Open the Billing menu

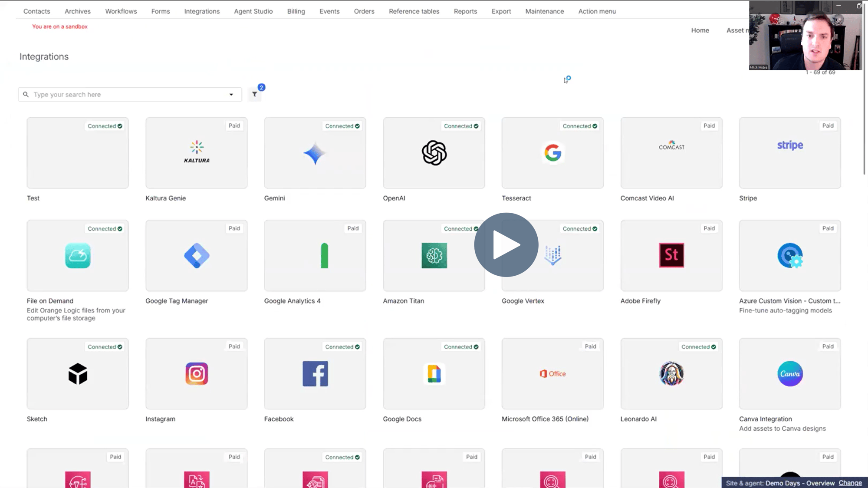(x=296, y=11)
